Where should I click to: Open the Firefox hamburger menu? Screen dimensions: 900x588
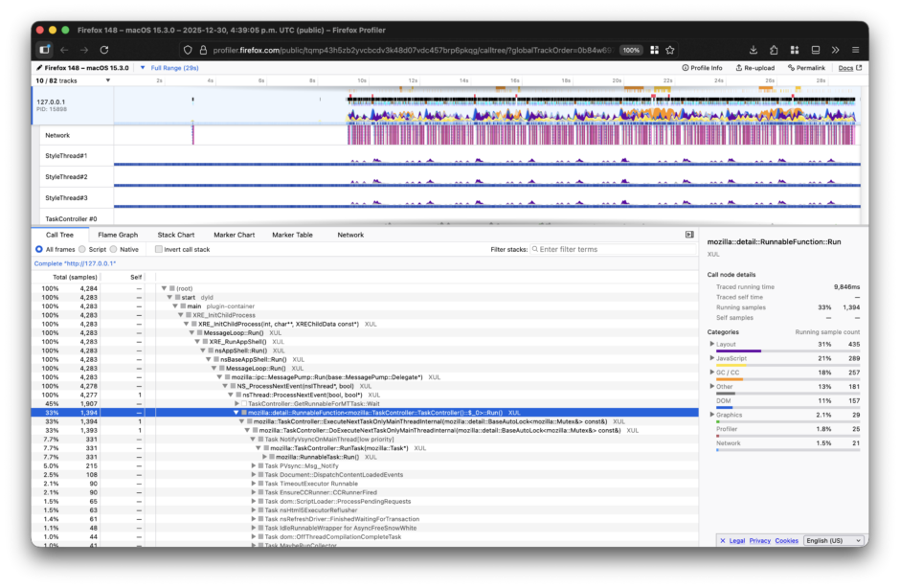click(855, 50)
